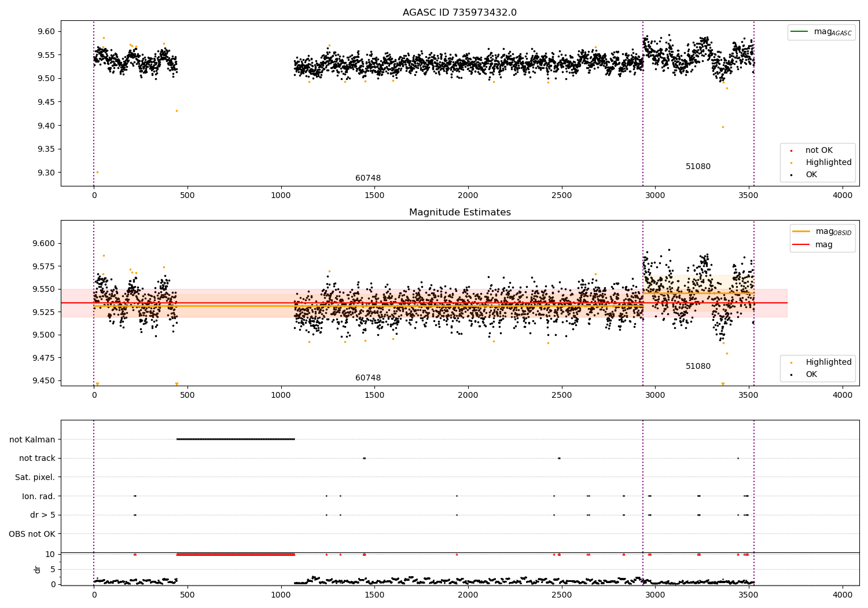Click the 'Magnitude Estimates' subplot title
Viewport: 868px width, 608px height.
[x=459, y=213]
